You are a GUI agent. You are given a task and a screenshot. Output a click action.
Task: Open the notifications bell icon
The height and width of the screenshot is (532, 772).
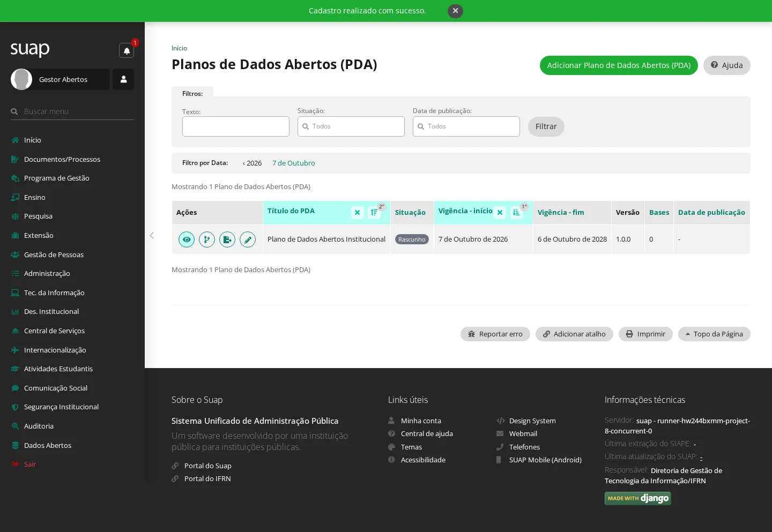[127, 50]
